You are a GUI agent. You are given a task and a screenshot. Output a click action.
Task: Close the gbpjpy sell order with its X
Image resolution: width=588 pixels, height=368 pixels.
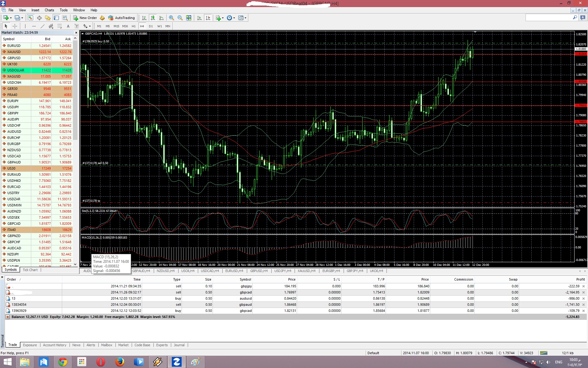pyautogui.click(x=583, y=286)
